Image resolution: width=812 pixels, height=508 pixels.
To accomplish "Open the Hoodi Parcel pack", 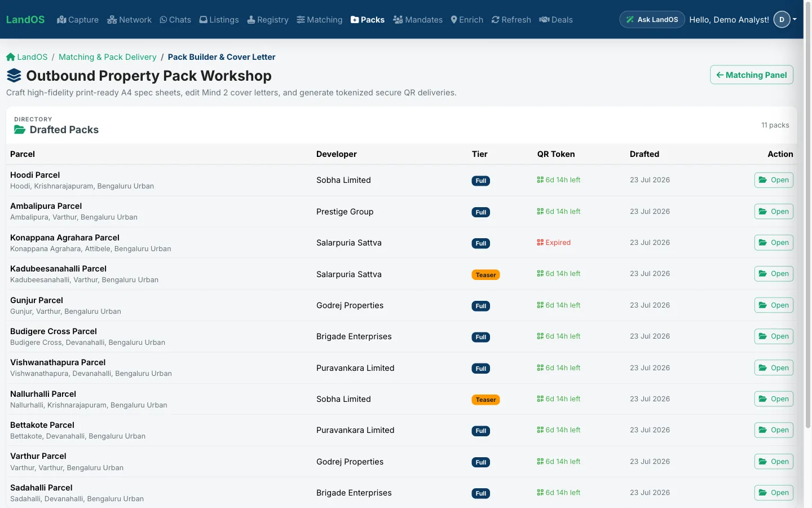I will pos(774,180).
